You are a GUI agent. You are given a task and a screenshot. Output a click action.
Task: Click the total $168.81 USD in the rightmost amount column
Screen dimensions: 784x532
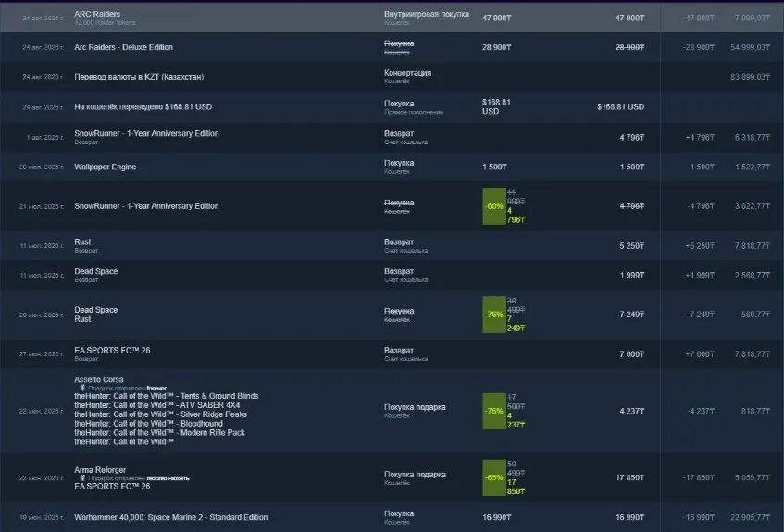pos(620,106)
